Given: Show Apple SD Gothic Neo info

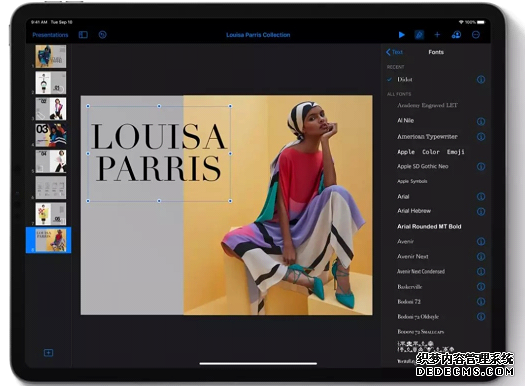Looking at the screenshot, I should click(x=481, y=166).
